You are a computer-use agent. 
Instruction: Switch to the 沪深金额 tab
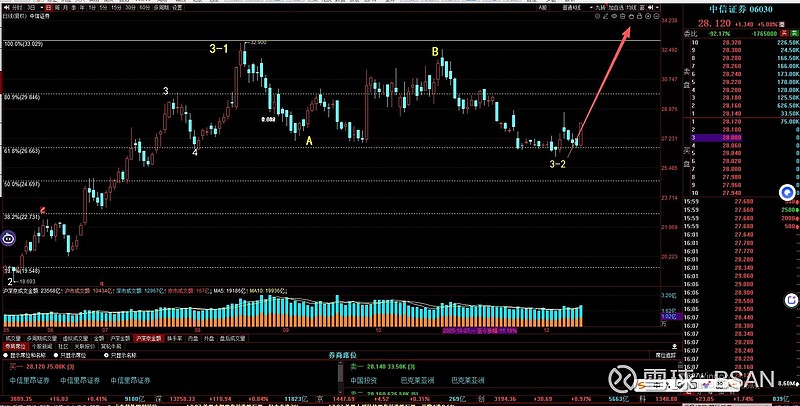(120, 338)
